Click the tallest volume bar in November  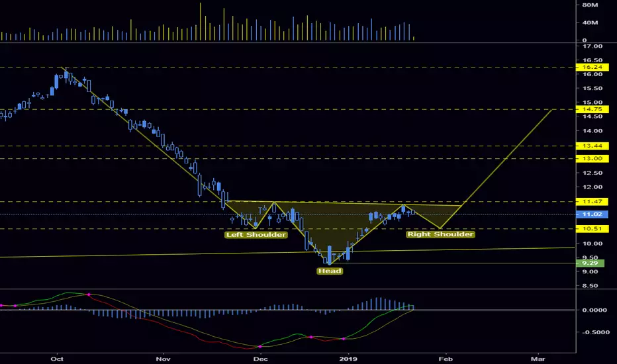(201, 22)
